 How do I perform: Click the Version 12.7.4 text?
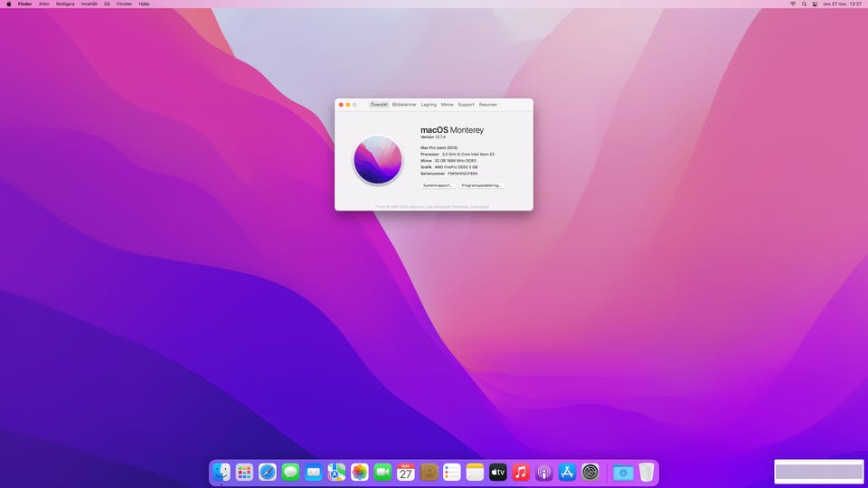click(x=433, y=137)
